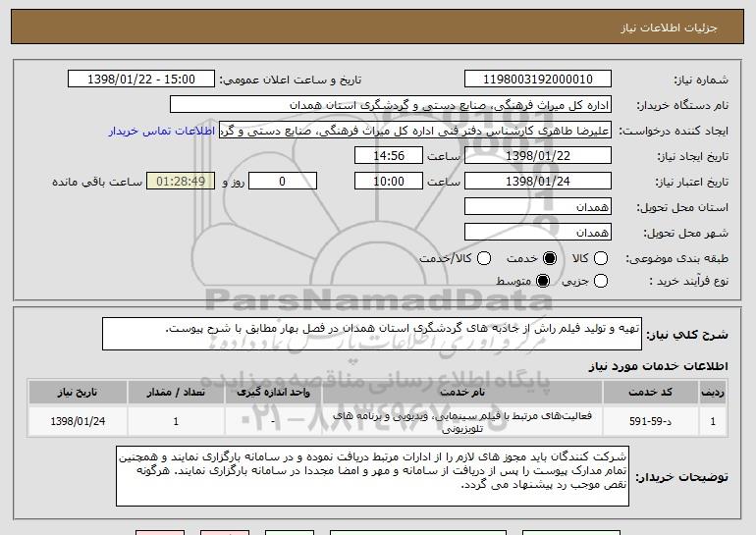This screenshot has width=756, height=535.
Task: Click the service name cell فعالیت‌های مرتبط با فیلم
Action: 461,421
